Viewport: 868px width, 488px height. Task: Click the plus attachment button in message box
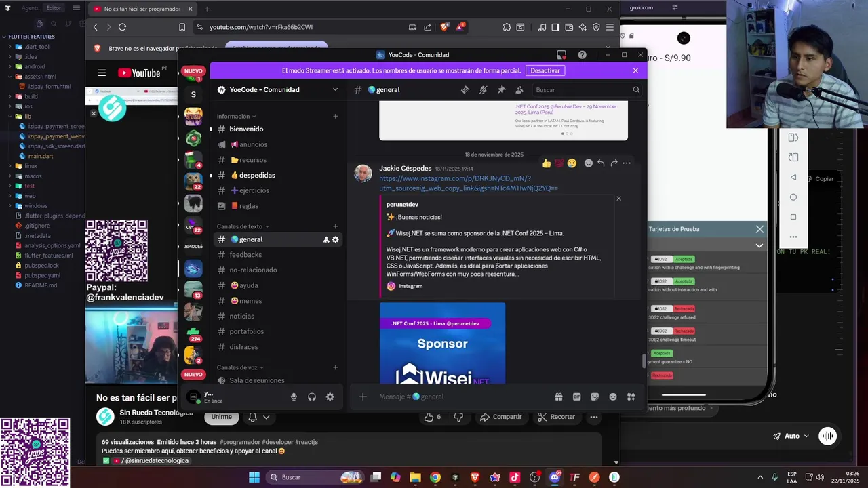point(363,396)
